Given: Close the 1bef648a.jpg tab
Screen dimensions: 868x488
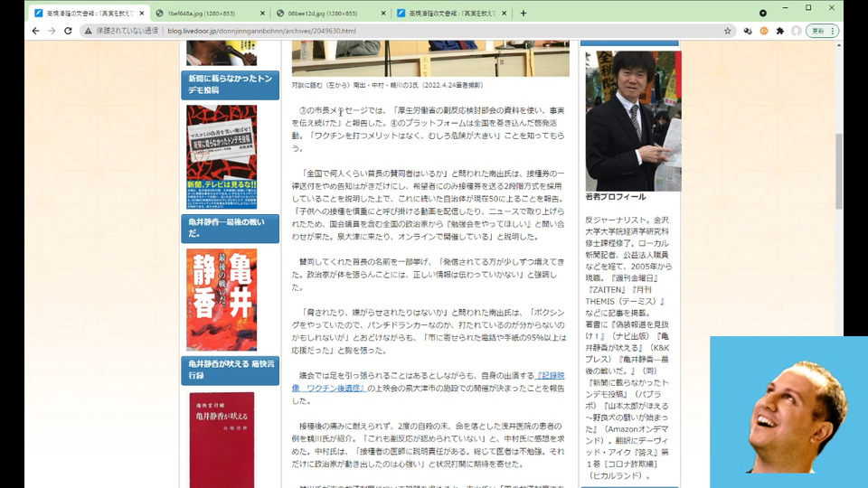Looking at the screenshot, I should 262,13.
